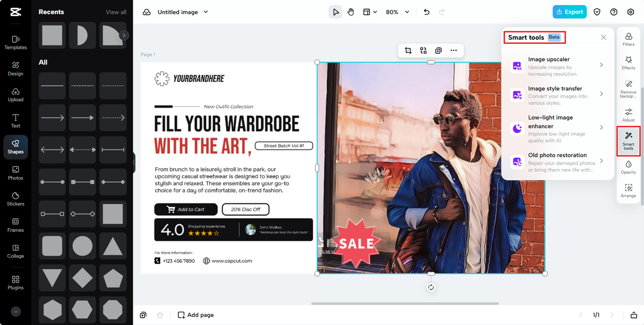Open more options ellipsis on floating toolbar
Screen dimensions: 644x325
[454, 50]
